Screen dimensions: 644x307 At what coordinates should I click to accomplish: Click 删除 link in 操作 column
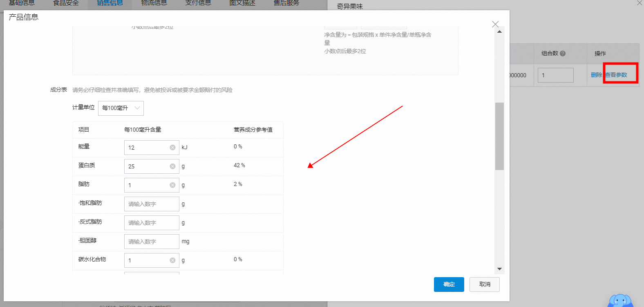pyautogui.click(x=596, y=75)
